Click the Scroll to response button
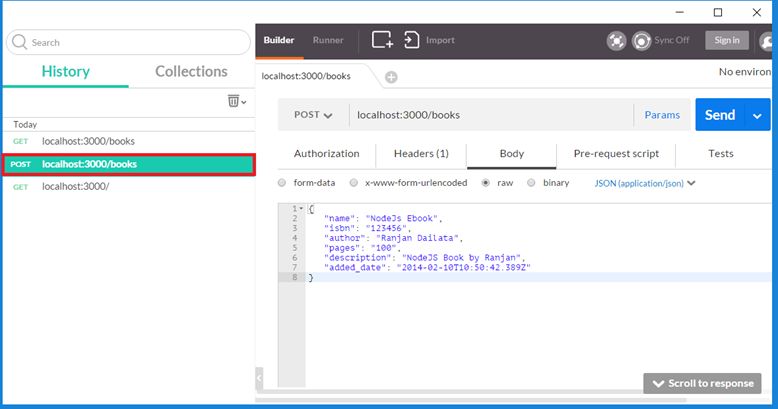Image resolution: width=778 pixels, height=409 pixels. click(x=702, y=383)
